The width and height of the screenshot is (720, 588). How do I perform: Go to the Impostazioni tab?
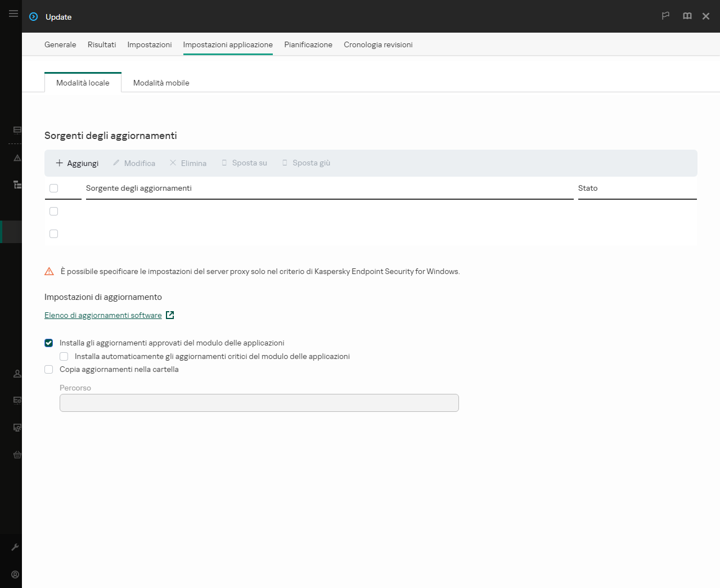pyautogui.click(x=150, y=44)
